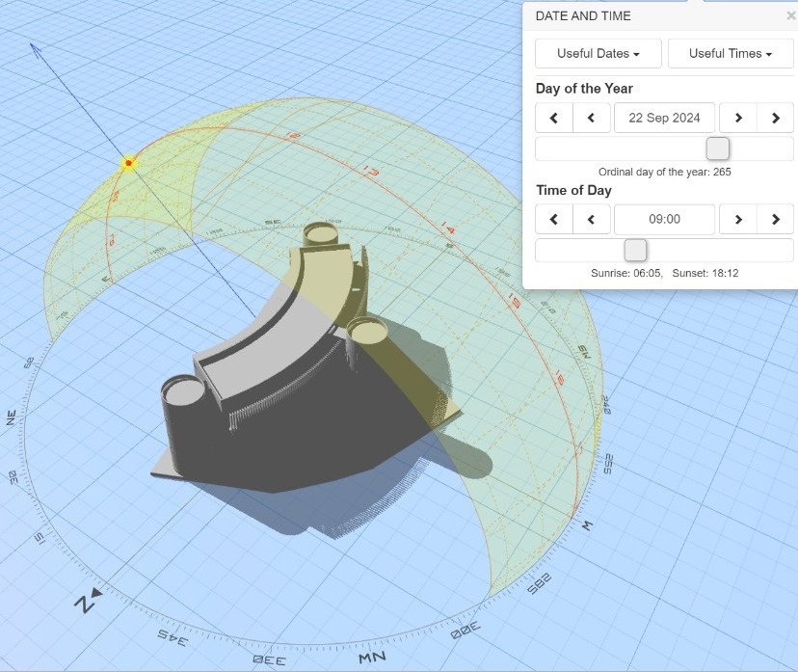The width and height of the screenshot is (798, 672).
Task: Click outermost back arrow under Time of Day
Action: tap(554, 219)
